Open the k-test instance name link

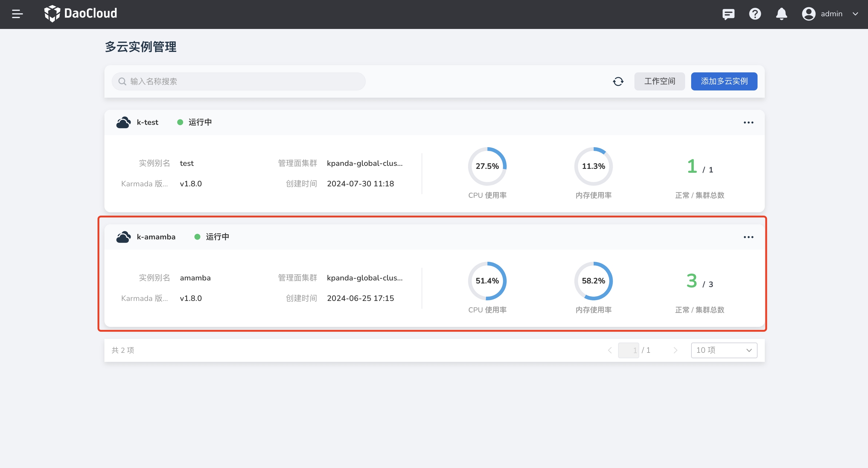(147, 122)
